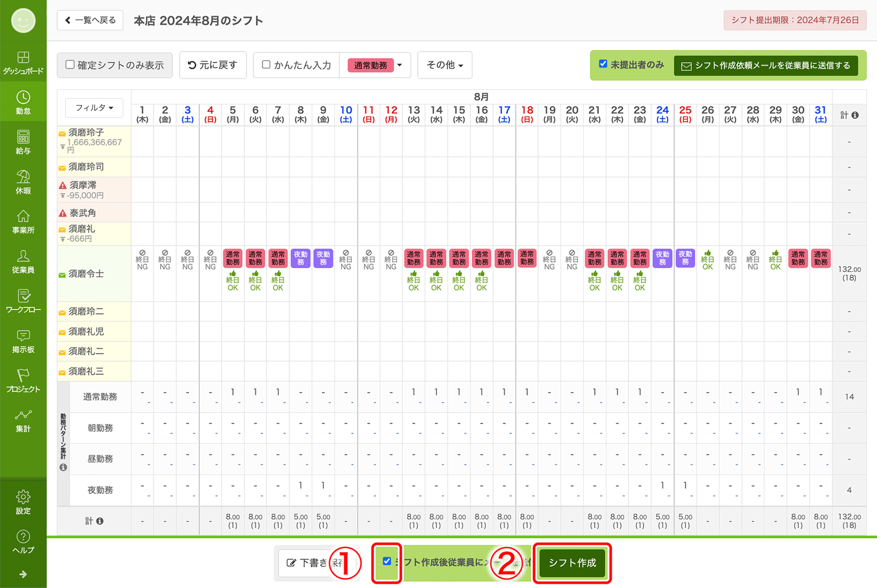Open the ワークフロー sidebar icon
Screen dimensions: 877x588
[23, 301]
